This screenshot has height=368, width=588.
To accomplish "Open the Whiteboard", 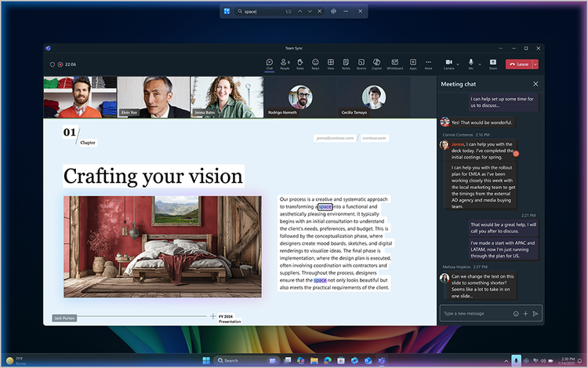I will (x=394, y=64).
